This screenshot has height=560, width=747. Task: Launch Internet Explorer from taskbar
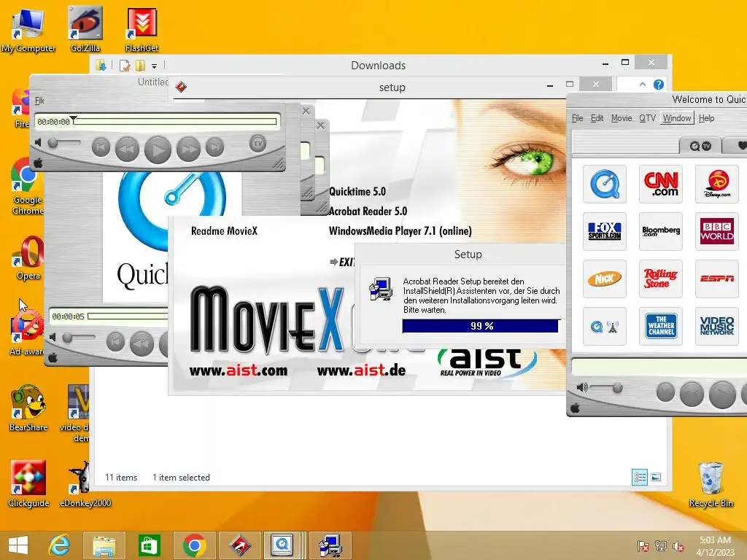click(60, 545)
